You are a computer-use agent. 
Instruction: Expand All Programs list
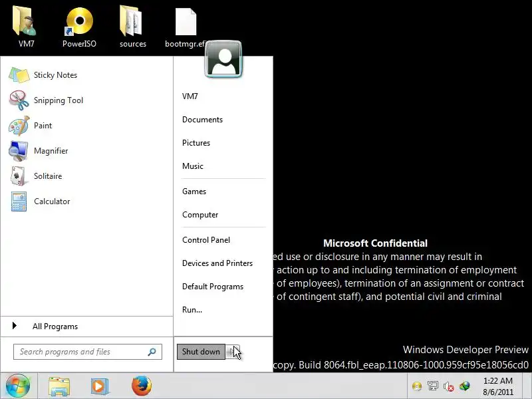(87, 327)
